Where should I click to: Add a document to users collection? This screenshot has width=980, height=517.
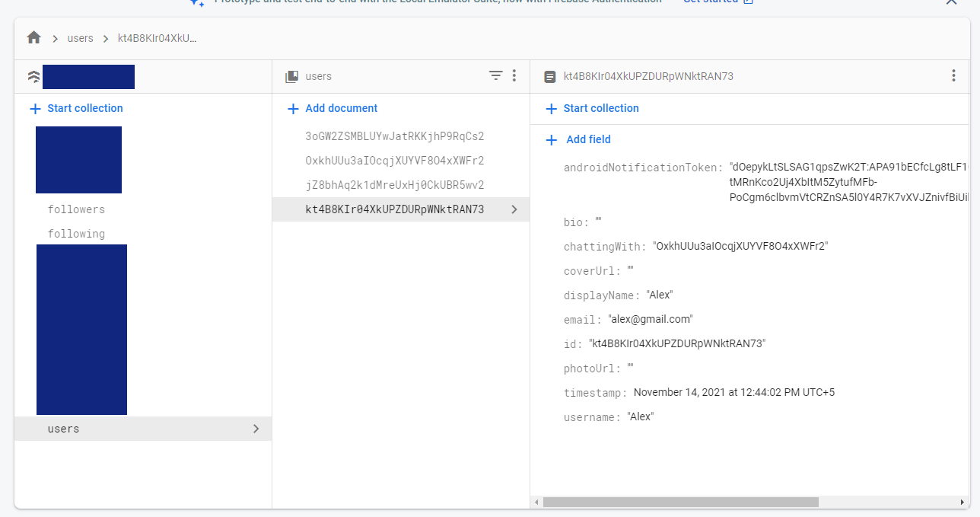click(x=332, y=108)
